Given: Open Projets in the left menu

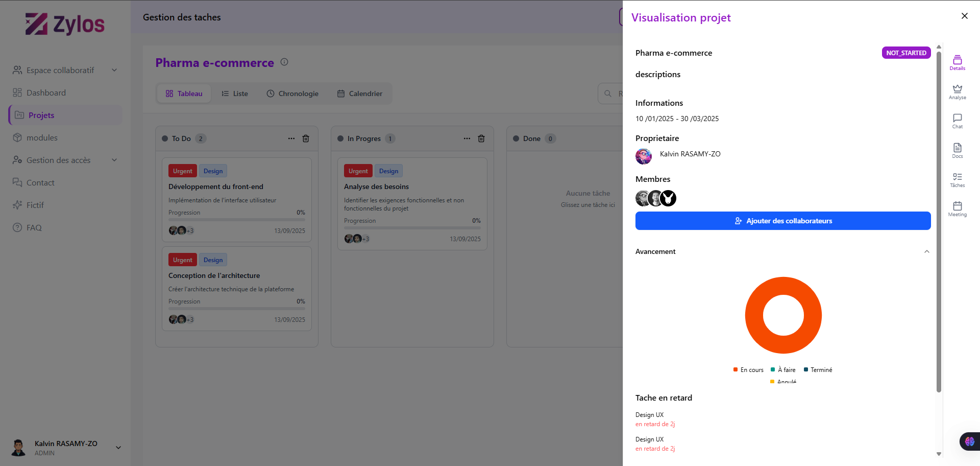Looking at the screenshot, I should (x=41, y=115).
